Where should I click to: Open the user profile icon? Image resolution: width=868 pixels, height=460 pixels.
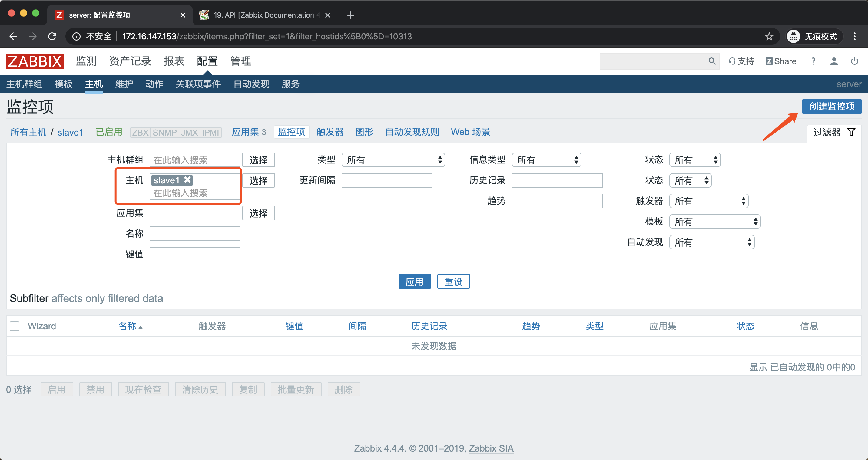point(834,61)
